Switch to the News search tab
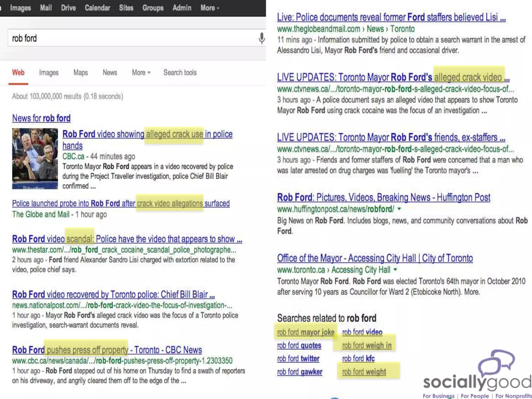The image size is (532, 399). 110,72
